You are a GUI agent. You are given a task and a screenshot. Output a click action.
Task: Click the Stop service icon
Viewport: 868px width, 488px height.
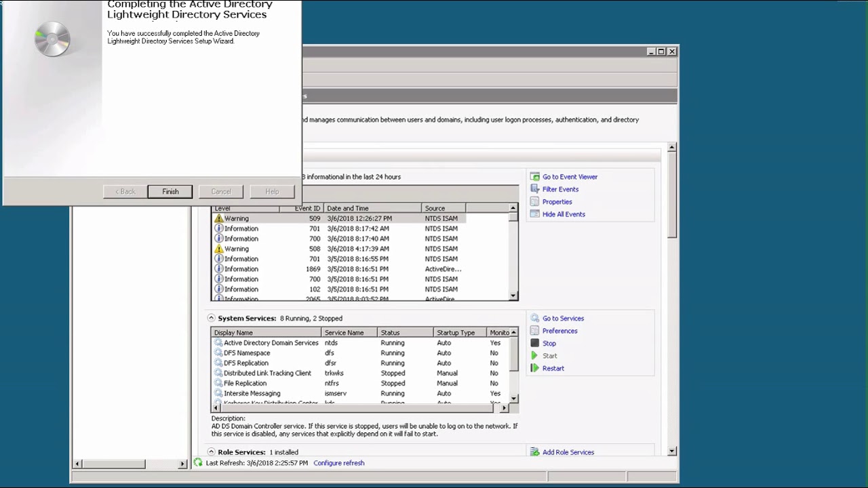point(535,343)
